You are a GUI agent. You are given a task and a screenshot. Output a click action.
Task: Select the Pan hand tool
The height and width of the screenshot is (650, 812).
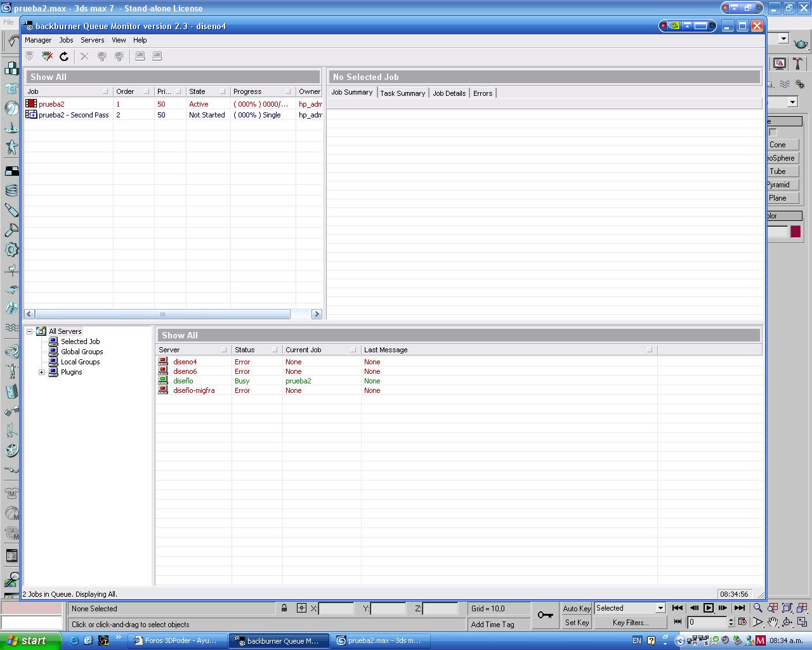click(773, 622)
